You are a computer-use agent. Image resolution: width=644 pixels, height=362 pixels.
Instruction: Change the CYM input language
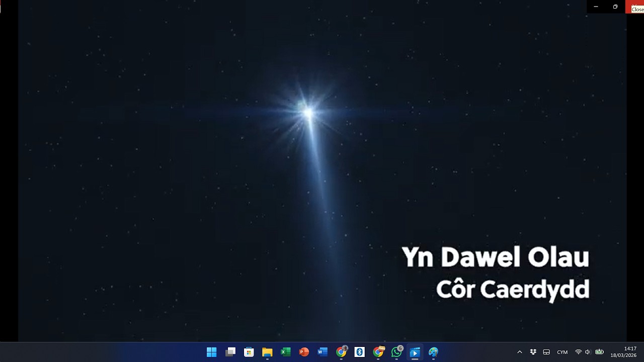562,352
